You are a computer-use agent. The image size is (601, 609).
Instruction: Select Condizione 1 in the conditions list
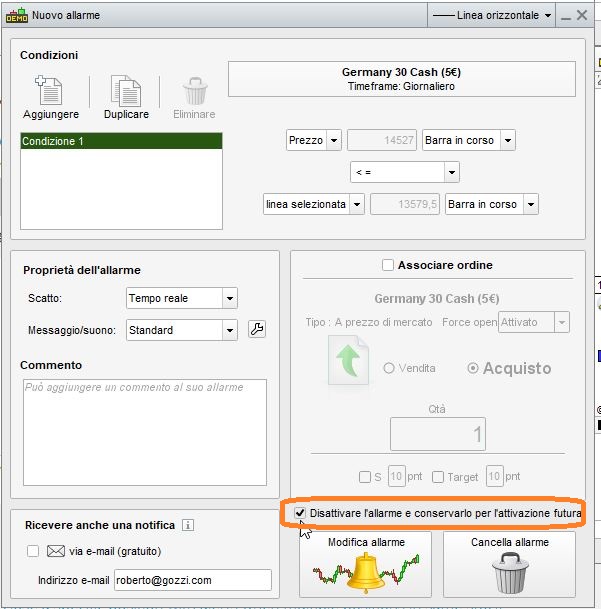[121, 141]
